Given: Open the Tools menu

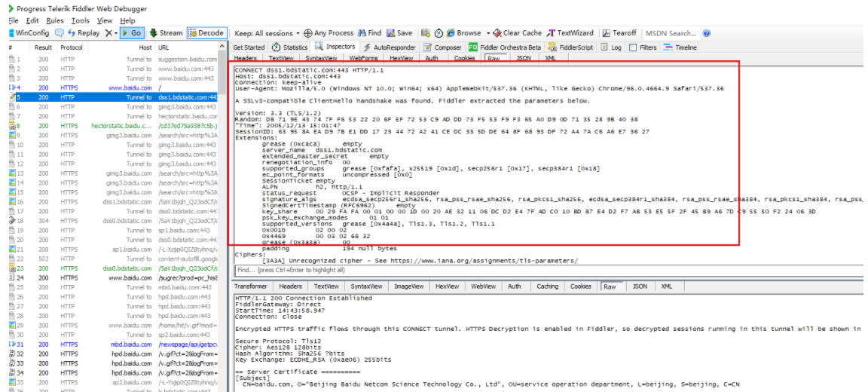Looking at the screenshot, I should tap(80, 20).
